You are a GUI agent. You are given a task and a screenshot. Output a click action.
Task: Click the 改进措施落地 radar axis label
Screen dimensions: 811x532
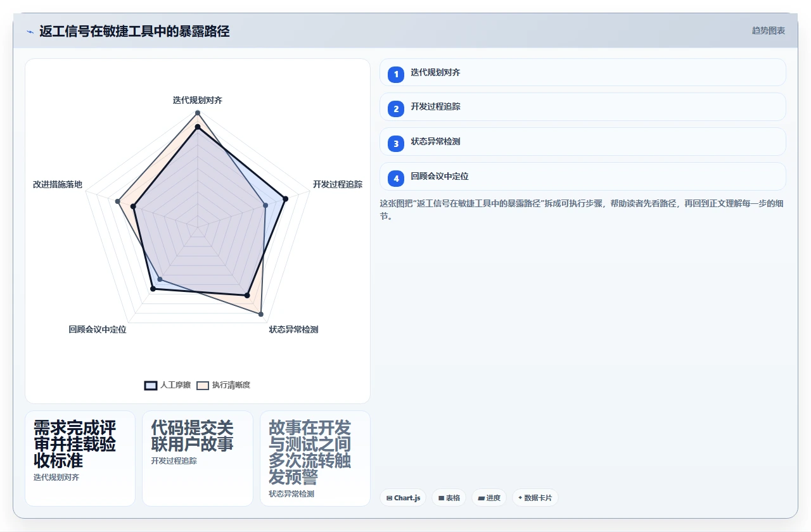(x=58, y=184)
